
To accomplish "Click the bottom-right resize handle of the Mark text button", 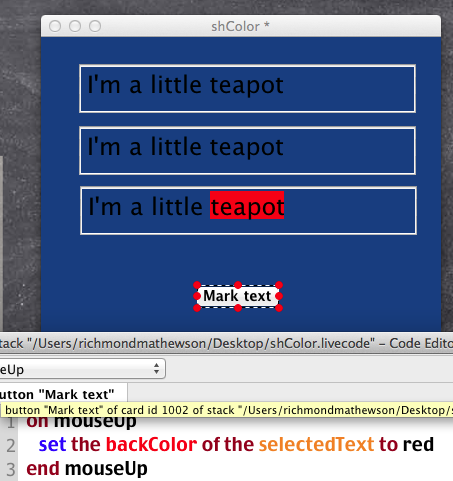I will point(279,308).
